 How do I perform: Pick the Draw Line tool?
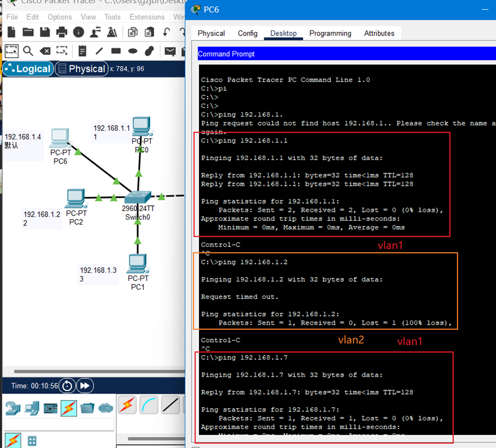tap(99, 51)
